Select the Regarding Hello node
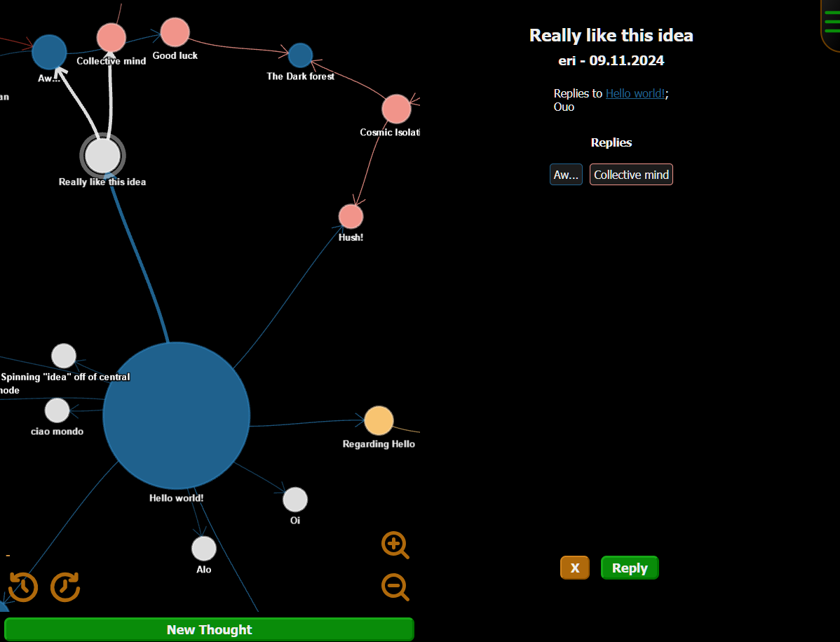 click(x=379, y=420)
